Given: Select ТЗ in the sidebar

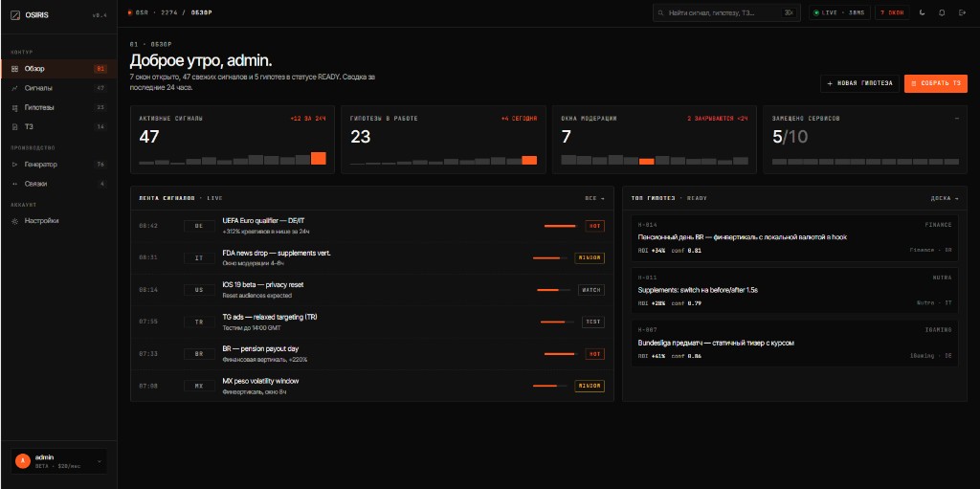Looking at the screenshot, I should pyautogui.click(x=58, y=127).
